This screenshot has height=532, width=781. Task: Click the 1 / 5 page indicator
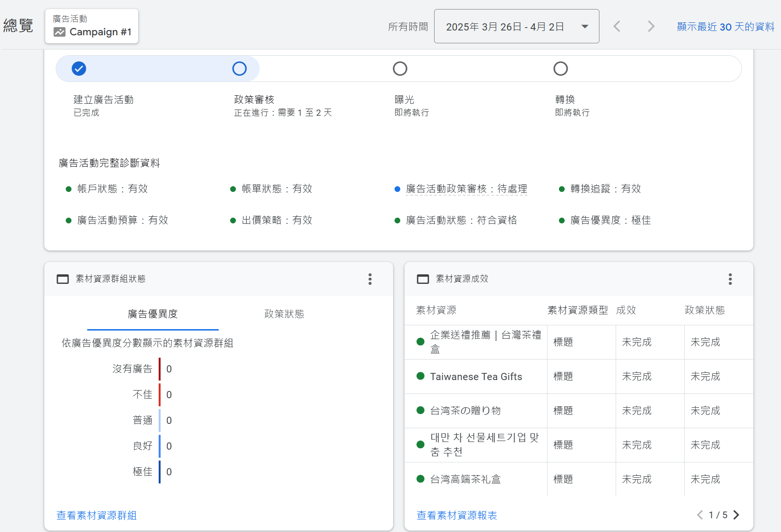coord(718,515)
